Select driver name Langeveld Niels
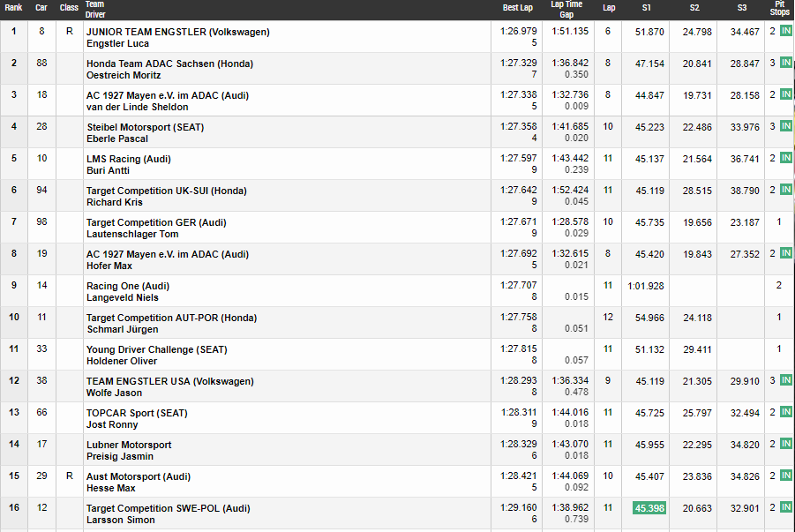The width and height of the screenshot is (795, 532). point(123,297)
